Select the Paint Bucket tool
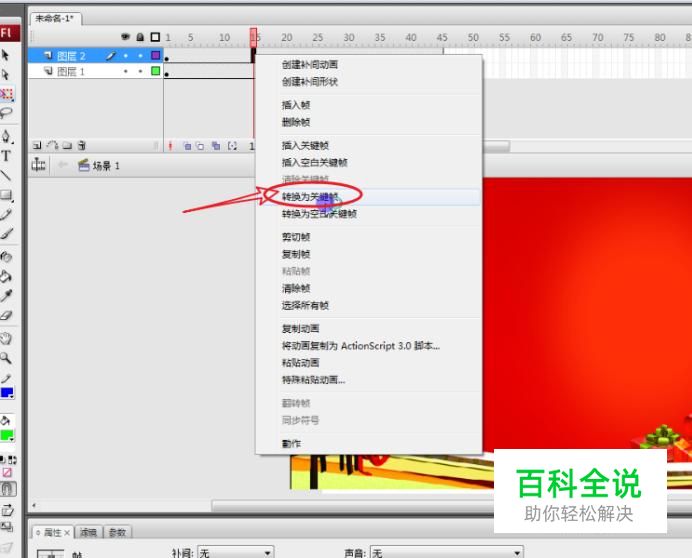This screenshot has height=558, width=692. pos(6,276)
